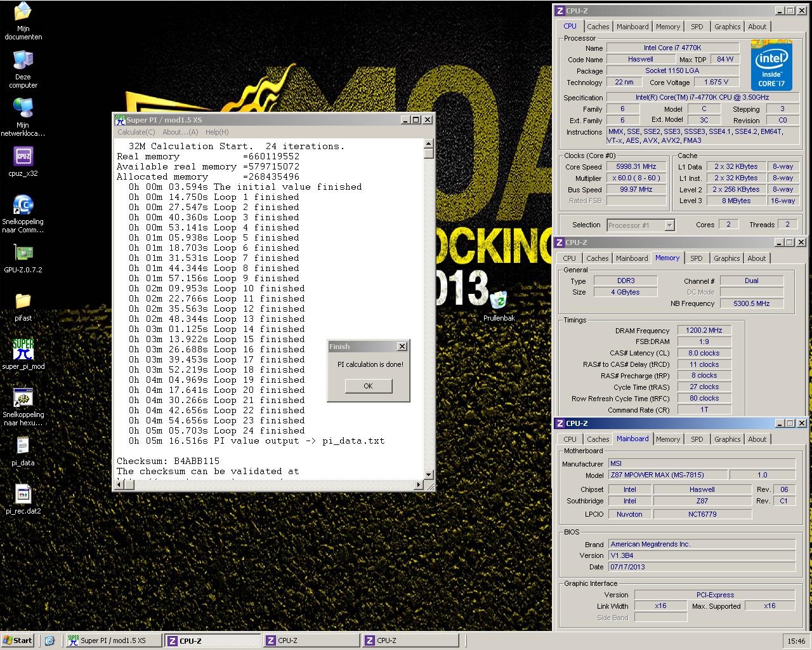812x650 pixels.
Task: Click the DRAM Frequency 1200.2 MHz value
Action: point(704,330)
